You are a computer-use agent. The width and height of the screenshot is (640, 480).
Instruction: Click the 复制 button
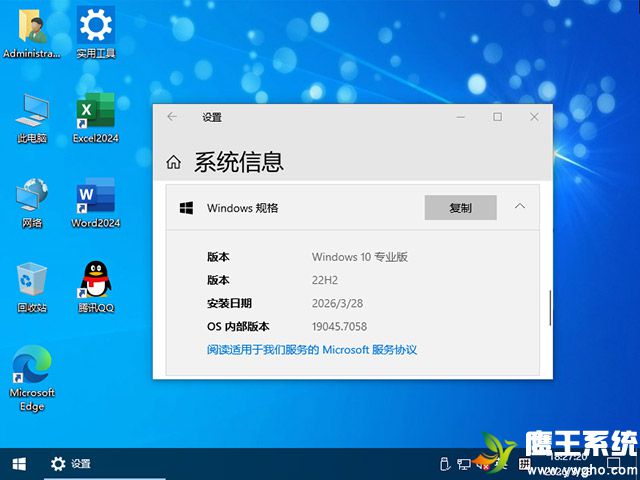[460, 207]
